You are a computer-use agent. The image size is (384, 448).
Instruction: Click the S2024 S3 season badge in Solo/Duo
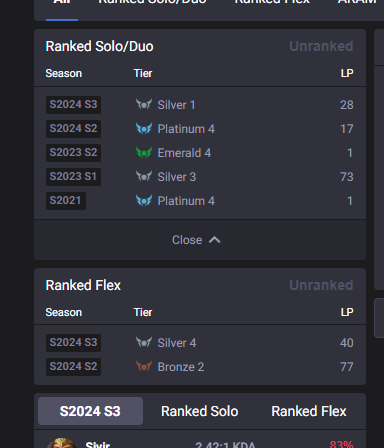coord(73,105)
